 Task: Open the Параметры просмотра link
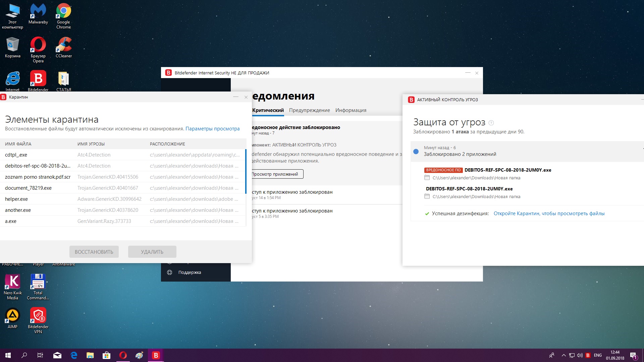pyautogui.click(x=212, y=129)
